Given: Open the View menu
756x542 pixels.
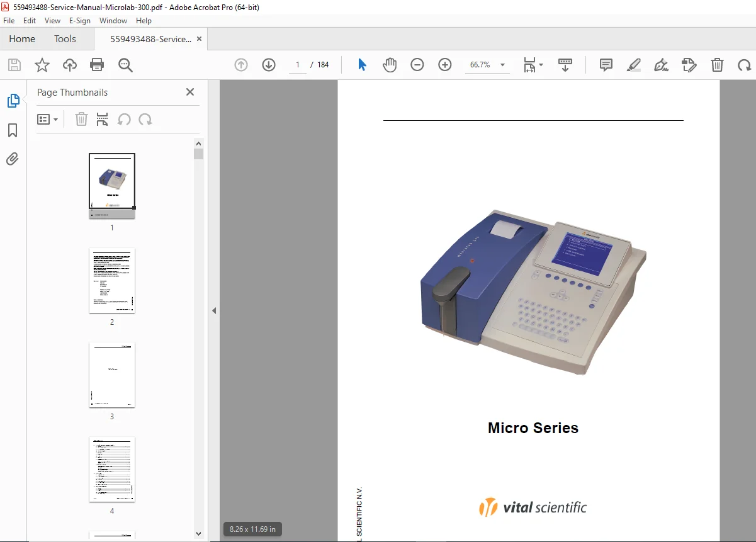Looking at the screenshot, I should pos(53,20).
